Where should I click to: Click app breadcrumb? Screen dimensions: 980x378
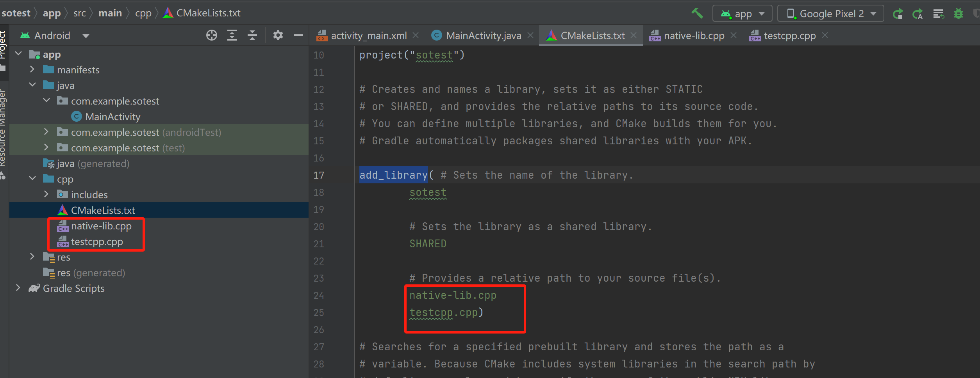[x=52, y=13]
